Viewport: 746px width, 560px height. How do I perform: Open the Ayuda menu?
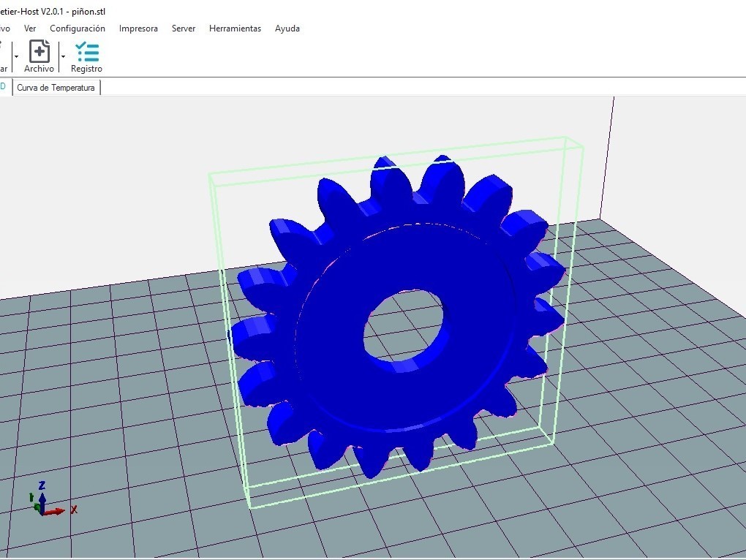[x=287, y=29]
